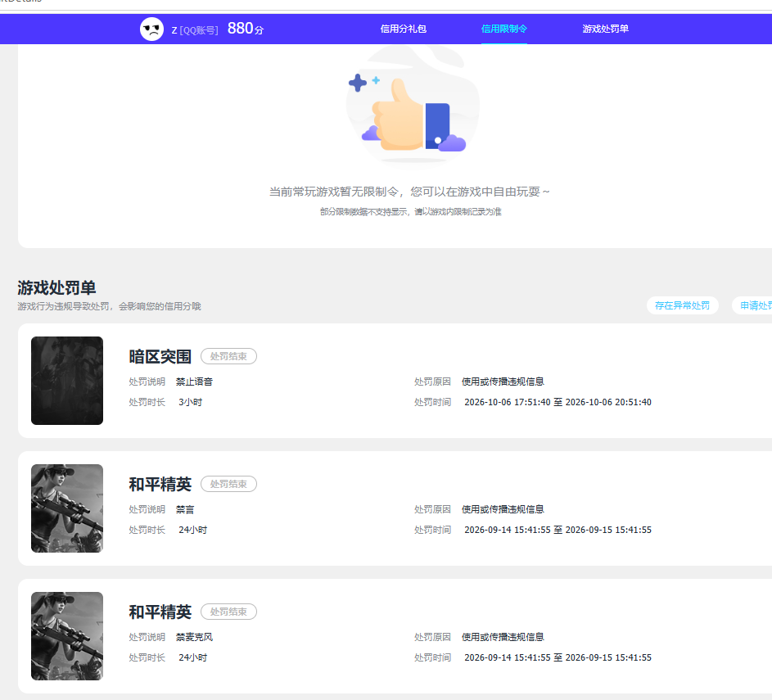Image resolution: width=772 pixels, height=700 pixels.
Task: Select the 禁止语音 penalty description
Action: 195,382
